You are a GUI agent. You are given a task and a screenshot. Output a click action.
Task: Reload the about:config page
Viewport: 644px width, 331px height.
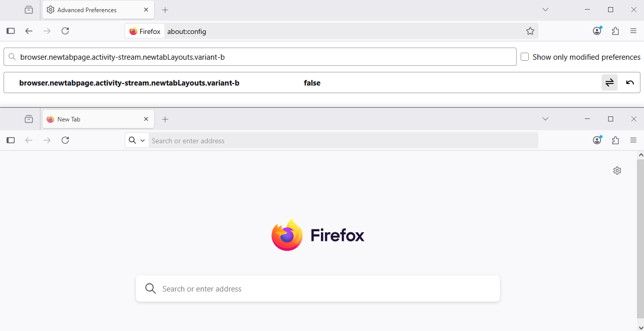pyautogui.click(x=65, y=31)
